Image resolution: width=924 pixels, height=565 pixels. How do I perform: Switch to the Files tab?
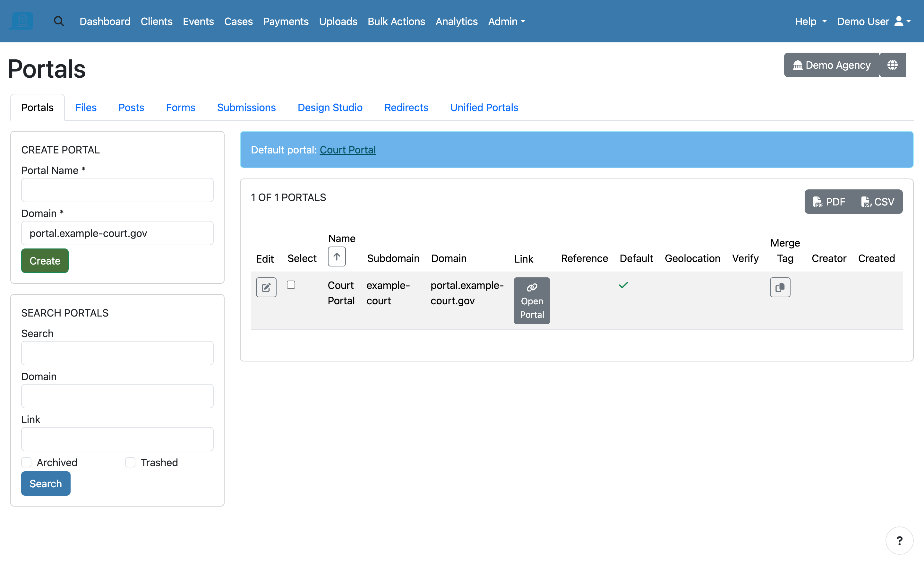click(86, 107)
